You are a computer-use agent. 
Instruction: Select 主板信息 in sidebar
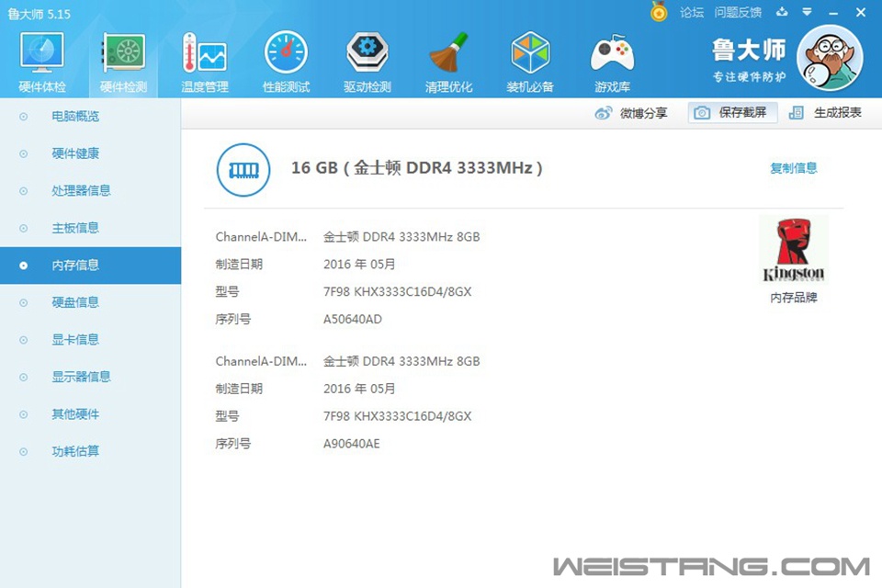click(91, 228)
